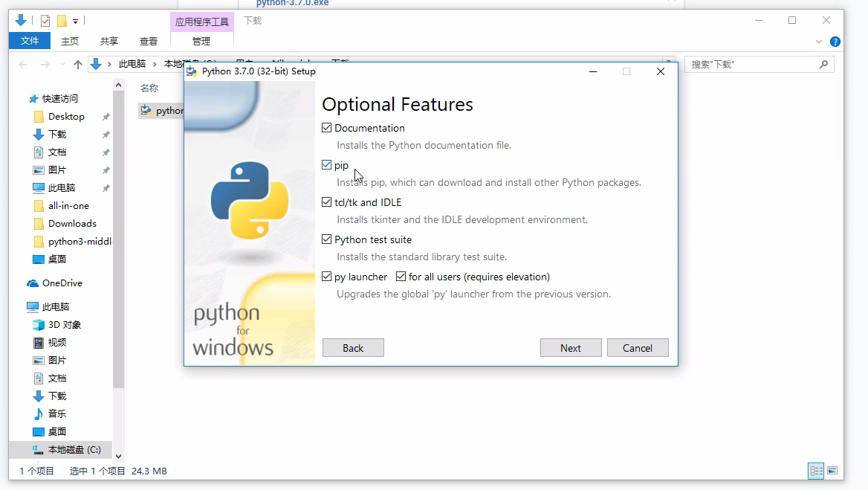Open Explorer Help via the blue question-mark icon
Viewport: 868px width, 490px height.
[835, 42]
